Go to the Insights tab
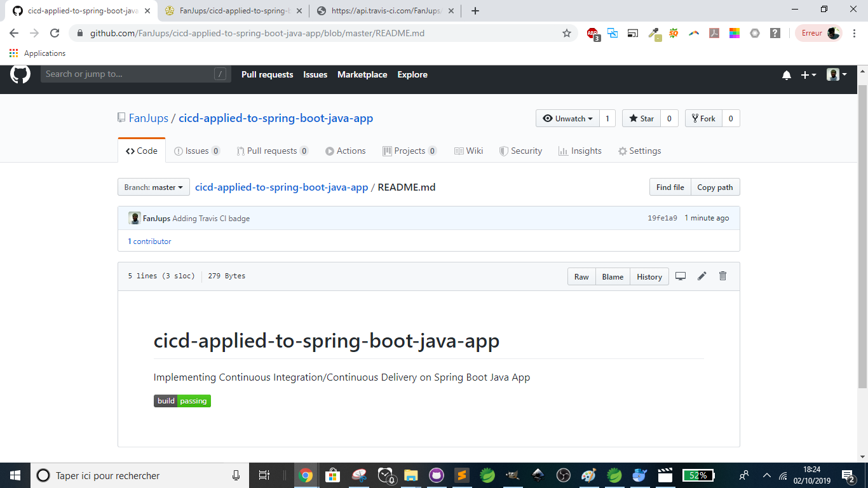 click(x=580, y=151)
